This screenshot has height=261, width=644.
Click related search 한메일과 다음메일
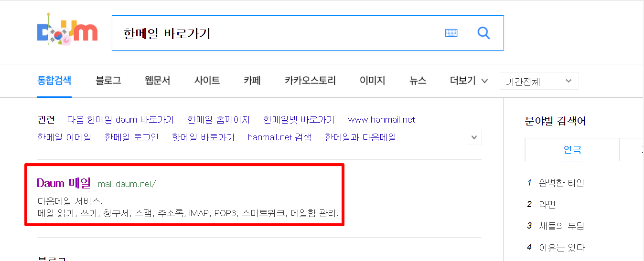click(x=360, y=137)
